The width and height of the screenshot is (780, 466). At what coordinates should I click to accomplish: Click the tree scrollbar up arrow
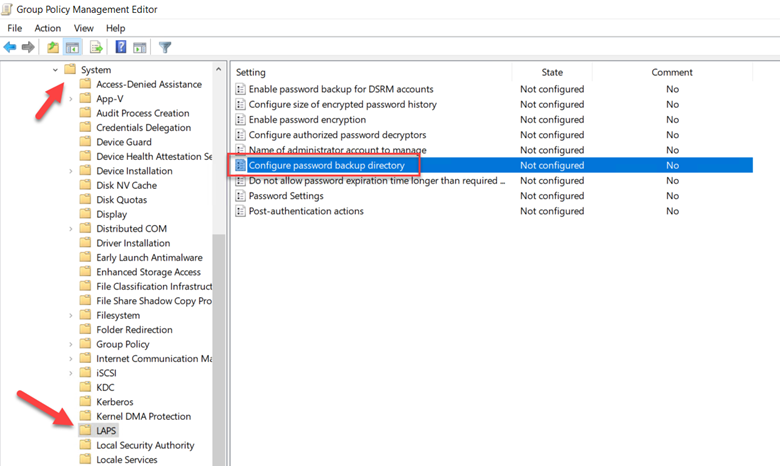point(218,70)
